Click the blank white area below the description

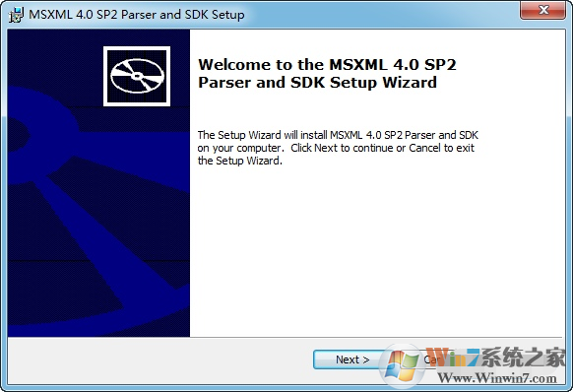click(376, 252)
